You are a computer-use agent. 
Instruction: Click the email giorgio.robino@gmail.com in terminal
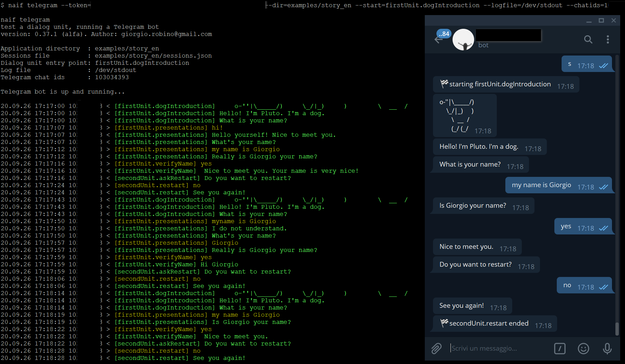point(167,34)
